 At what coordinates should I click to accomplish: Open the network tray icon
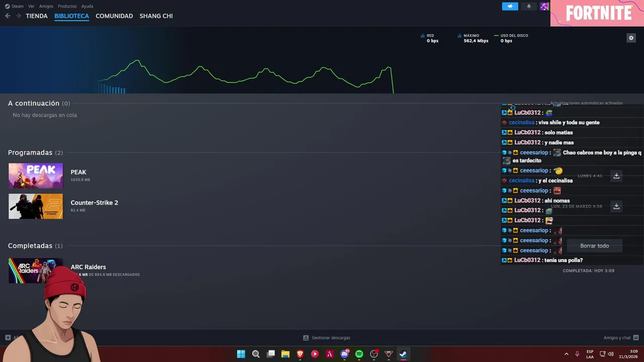coord(603,354)
